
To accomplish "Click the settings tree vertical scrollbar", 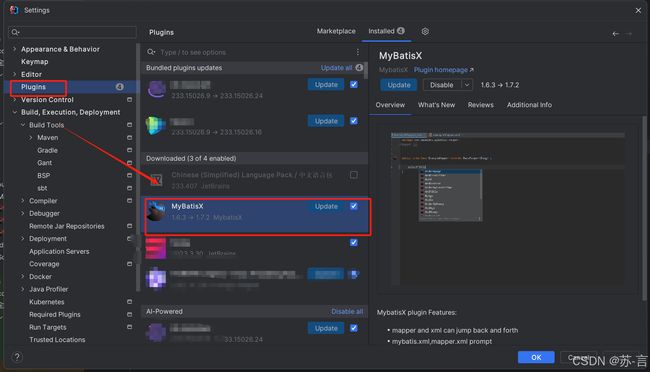I will pos(138,166).
